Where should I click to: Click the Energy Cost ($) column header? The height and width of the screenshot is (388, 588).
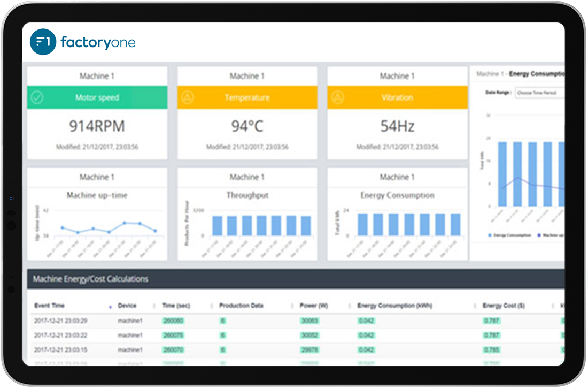point(504,306)
